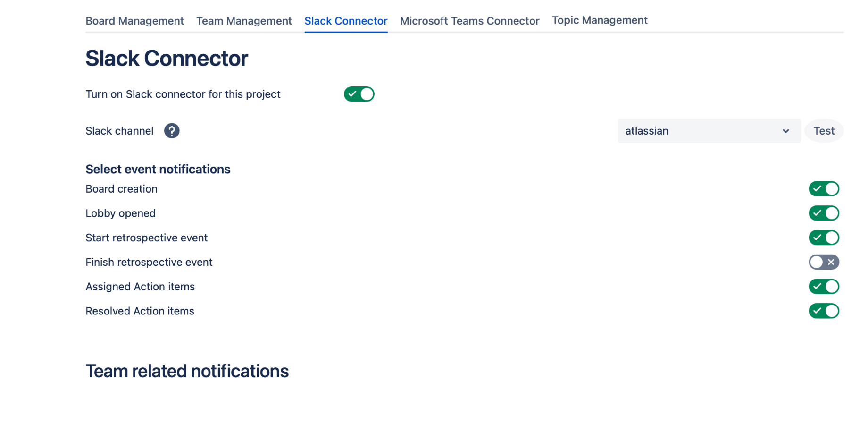Click the Assigned Action items label
868x425 pixels.
point(140,287)
